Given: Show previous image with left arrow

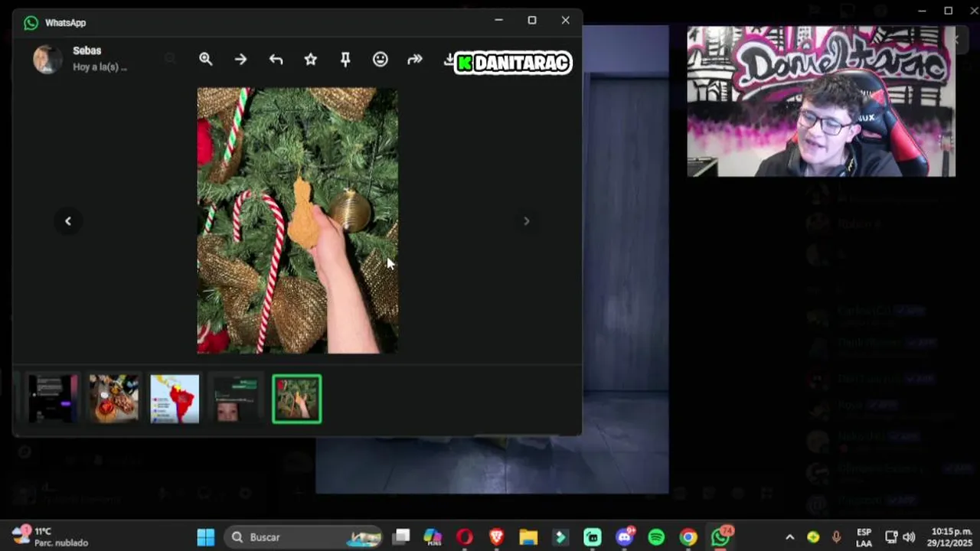Looking at the screenshot, I should pyautogui.click(x=68, y=221).
